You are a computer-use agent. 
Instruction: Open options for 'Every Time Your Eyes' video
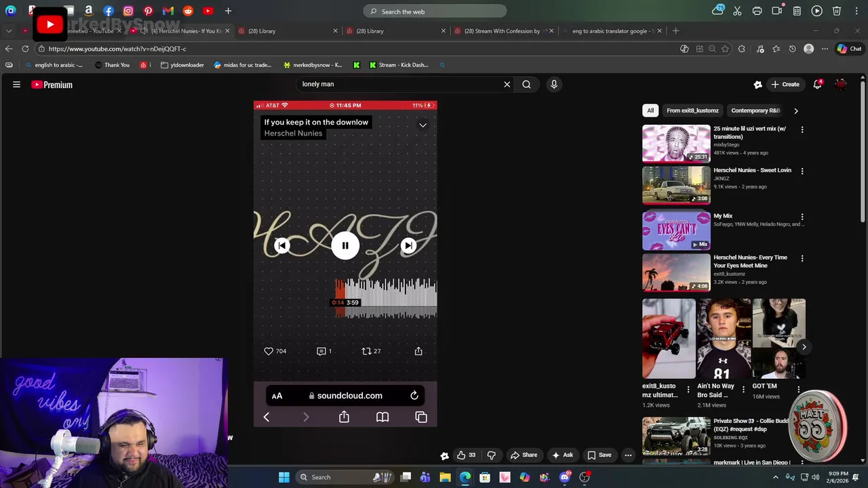coord(802,259)
